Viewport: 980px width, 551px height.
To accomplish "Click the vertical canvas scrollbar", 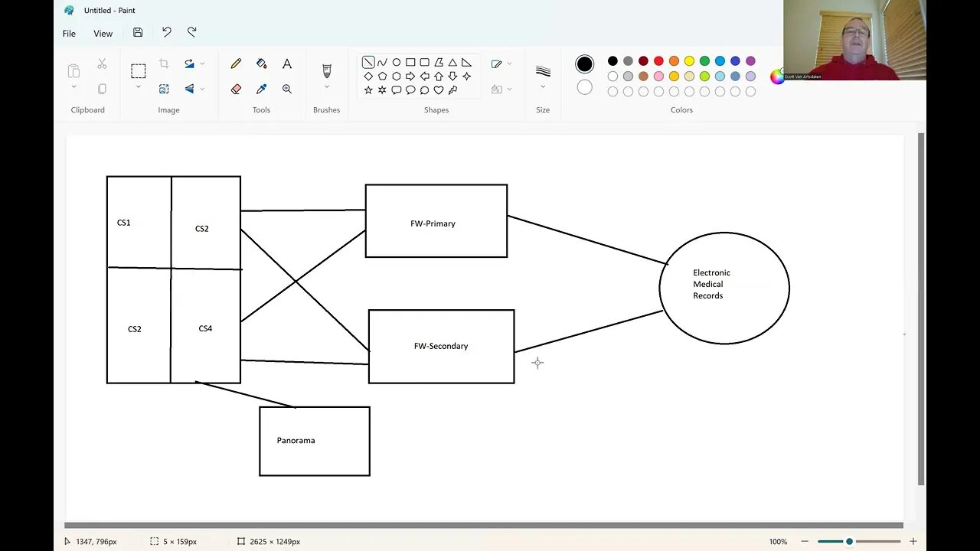I will pyautogui.click(x=921, y=309).
